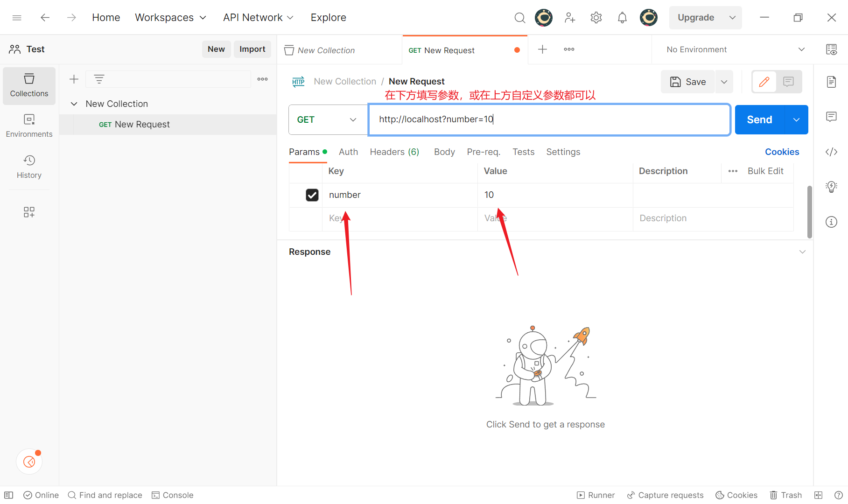848x504 pixels.
Task: Open the search magnifier icon
Action: point(519,18)
